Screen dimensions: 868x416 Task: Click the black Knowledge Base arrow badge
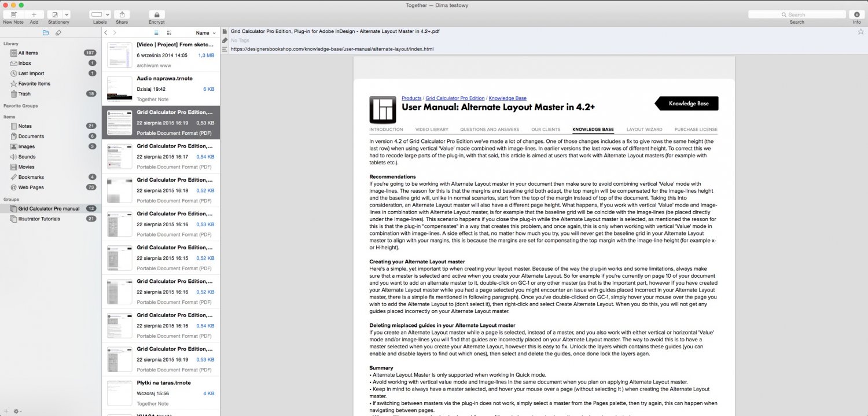(686, 104)
